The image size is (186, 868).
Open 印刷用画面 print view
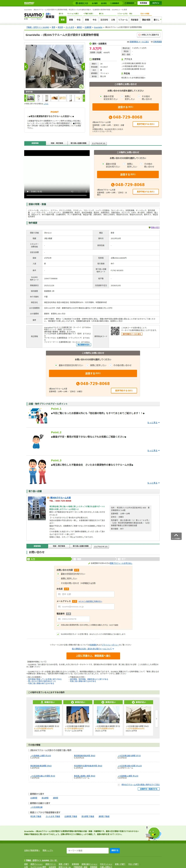157,42
